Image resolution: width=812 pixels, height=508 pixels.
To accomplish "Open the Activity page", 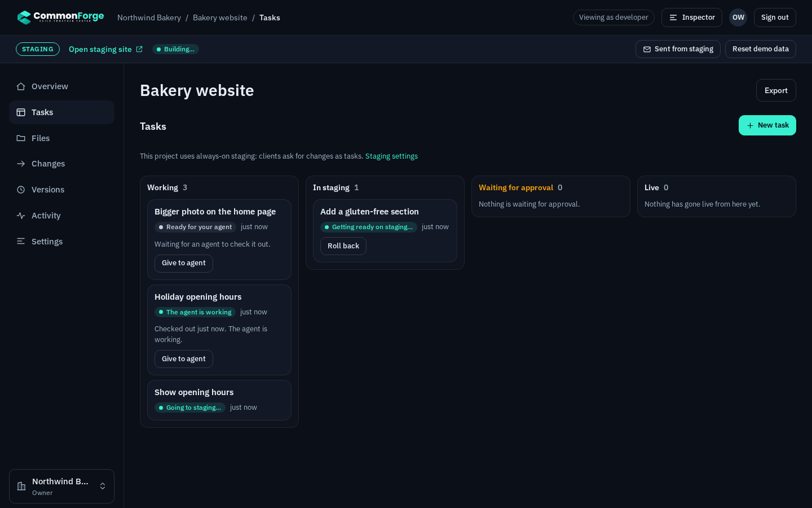I will tap(61, 216).
